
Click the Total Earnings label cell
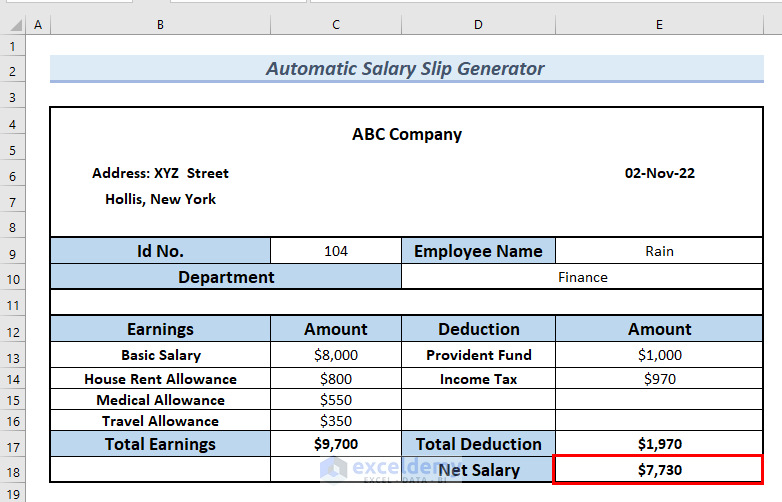pyautogui.click(x=160, y=444)
